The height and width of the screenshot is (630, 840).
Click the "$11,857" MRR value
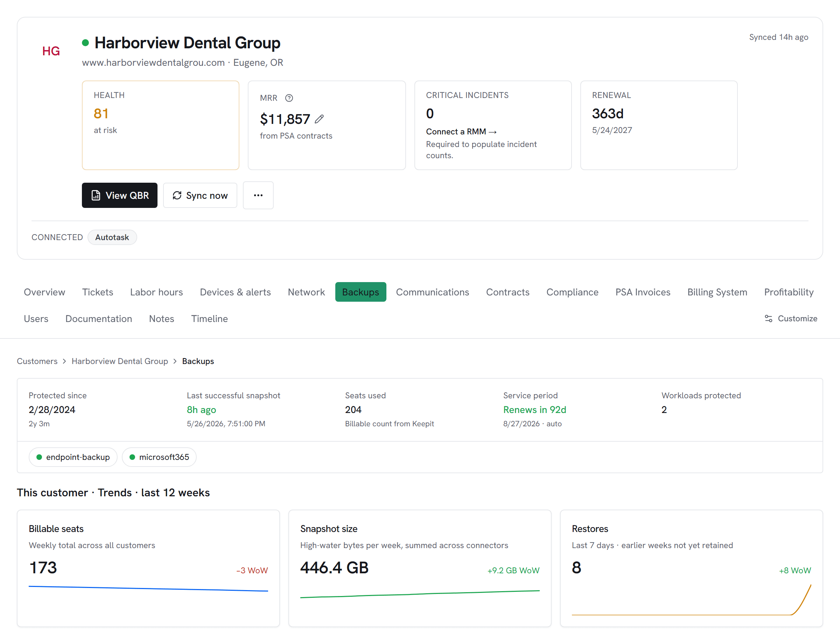point(285,119)
